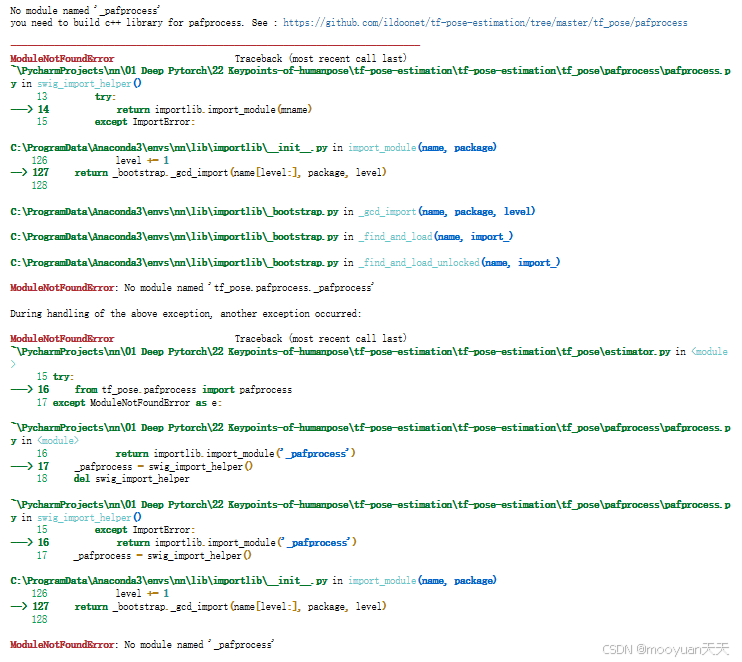Click line 15 "except ImportError:" in first traceback
742x662 pixels.
pyautogui.click(x=145, y=122)
